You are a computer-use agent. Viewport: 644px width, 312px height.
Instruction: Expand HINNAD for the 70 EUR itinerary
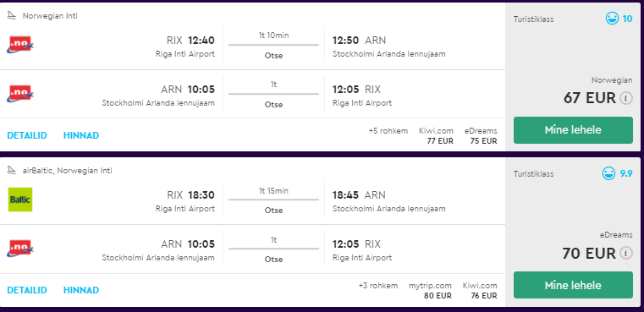coord(81,290)
